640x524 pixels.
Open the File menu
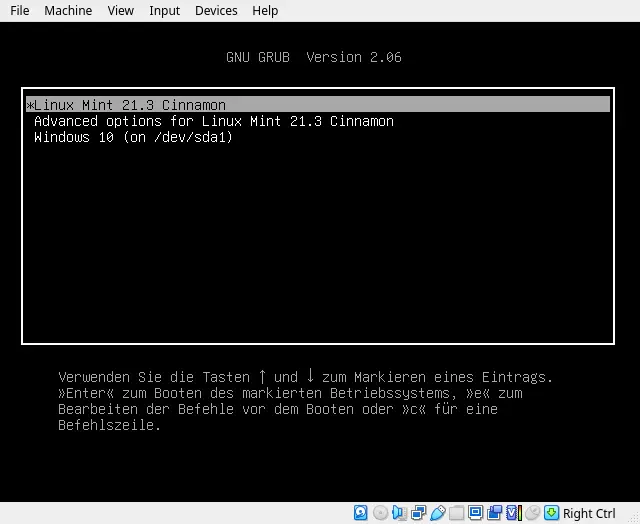coord(20,11)
